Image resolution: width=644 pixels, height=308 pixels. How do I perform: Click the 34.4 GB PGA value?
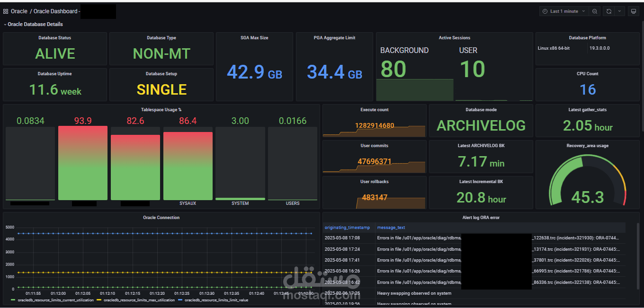coord(334,72)
